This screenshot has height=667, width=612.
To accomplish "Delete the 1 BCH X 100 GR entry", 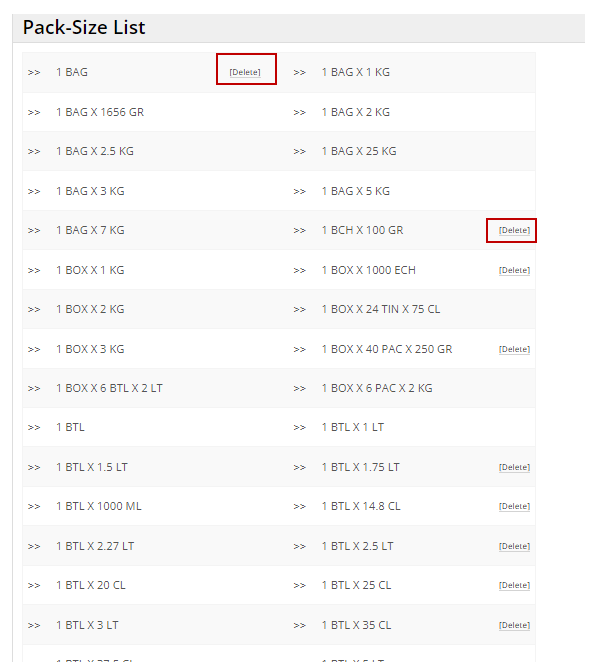I will point(514,230).
